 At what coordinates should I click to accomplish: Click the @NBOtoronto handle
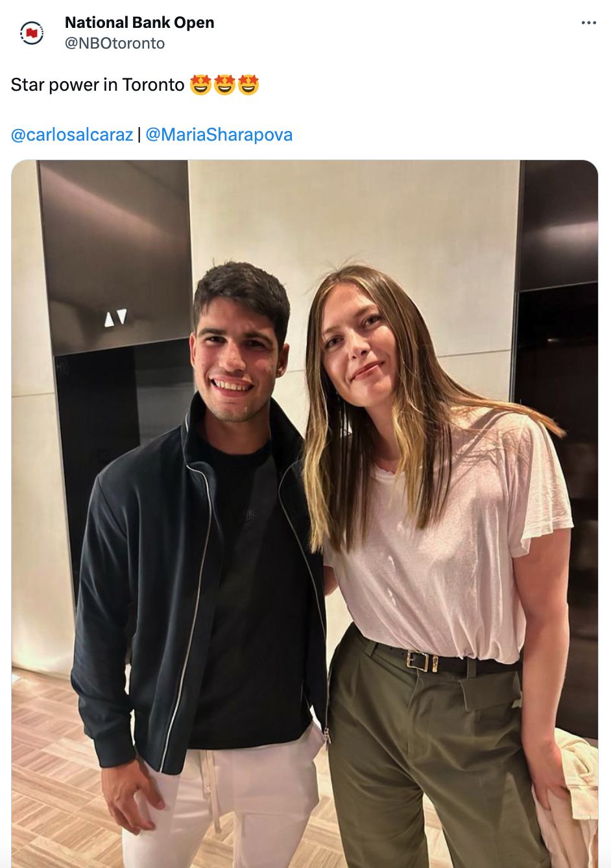114,43
